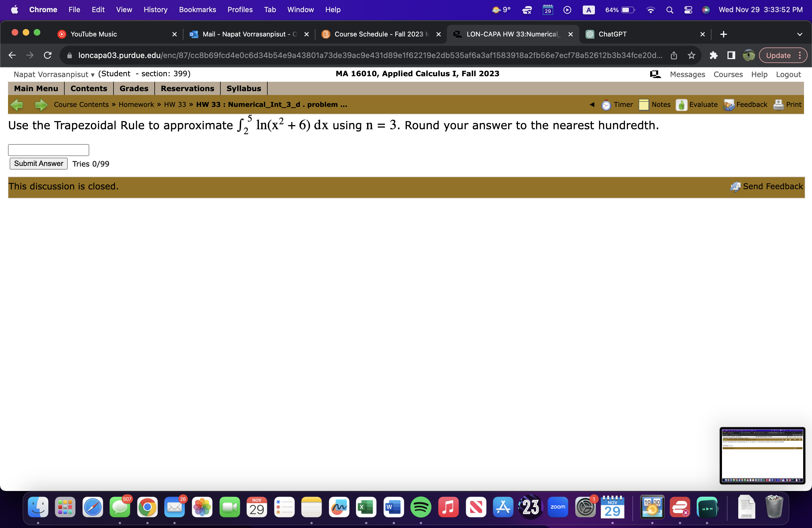The image size is (812, 528).
Task: Click the green forward arrow for next problem
Action: pyautogui.click(x=41, y=105)
